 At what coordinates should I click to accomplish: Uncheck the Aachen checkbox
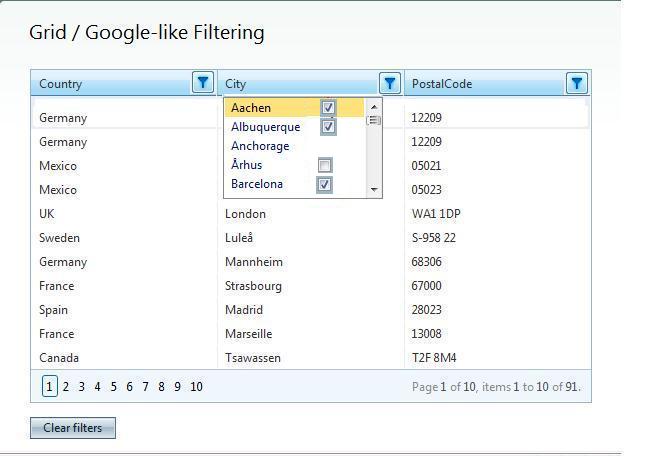(328, 108)
